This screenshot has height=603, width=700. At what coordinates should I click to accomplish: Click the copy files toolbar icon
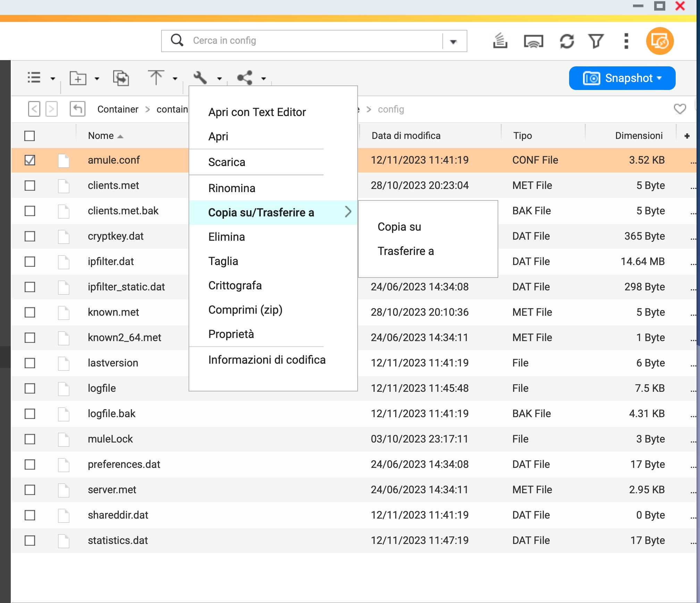(121, 78)
